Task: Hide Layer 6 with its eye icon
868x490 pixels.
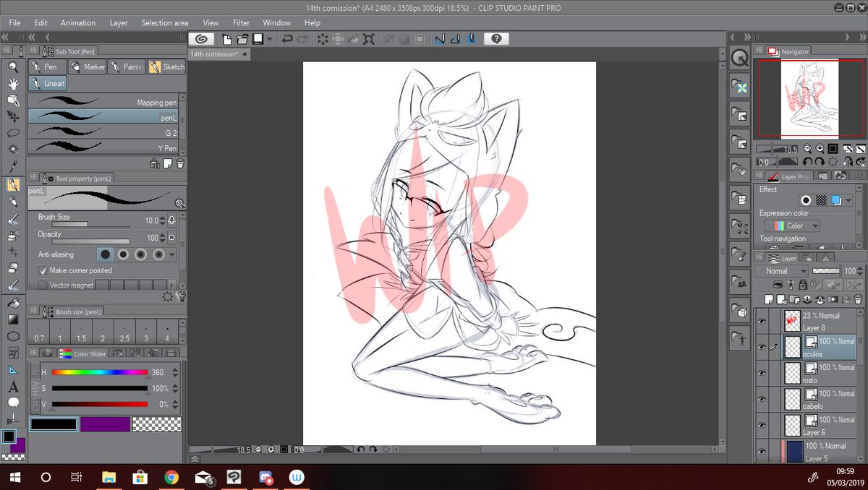Action: point(761,425)
